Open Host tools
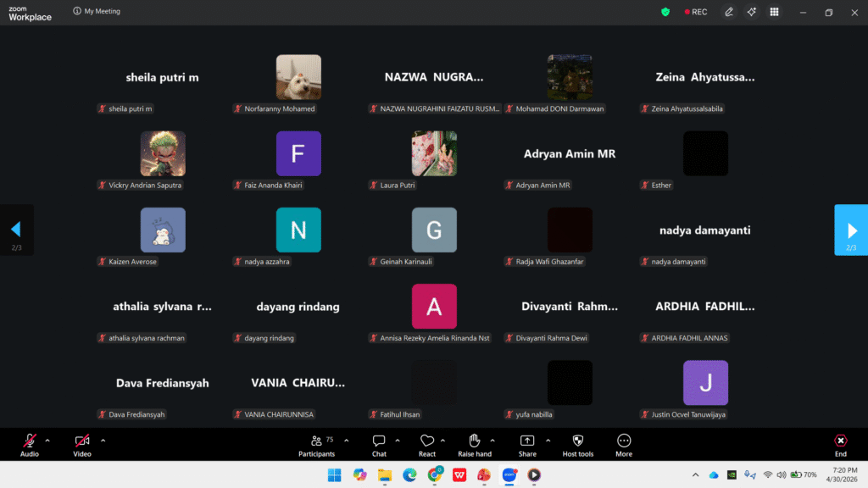Screen dimensions: 868x488 [x=578, y=445]
